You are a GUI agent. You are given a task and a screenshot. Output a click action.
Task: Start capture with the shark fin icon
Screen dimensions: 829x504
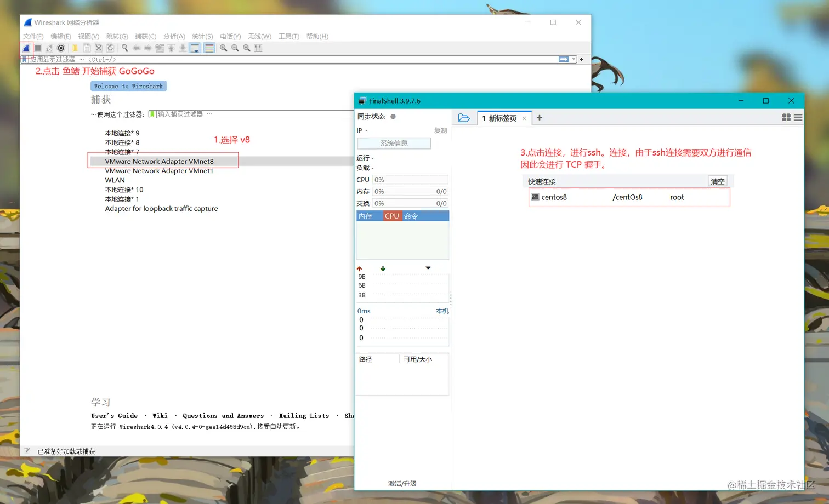click(26, 48)
